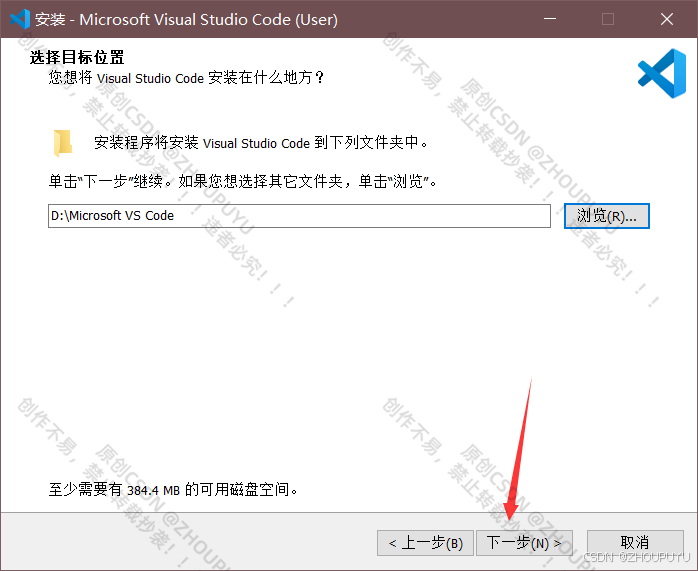Click the Next step (下一步) button
698x571 pixels.
coord(524,543)
